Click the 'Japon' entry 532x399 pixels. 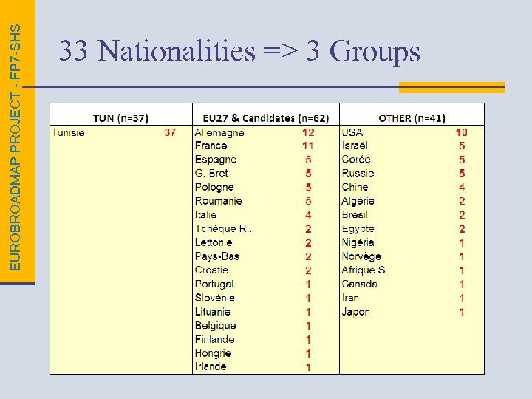(x=355, y=312)
